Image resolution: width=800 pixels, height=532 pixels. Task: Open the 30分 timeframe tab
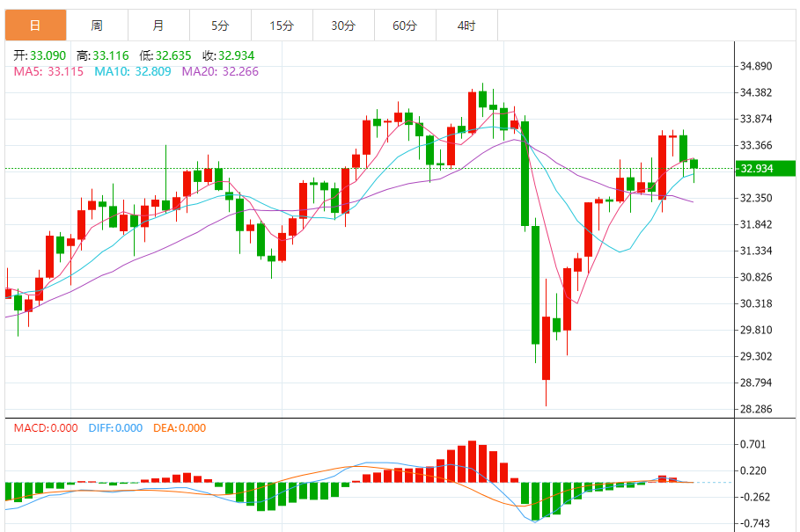tap(343, 26)
